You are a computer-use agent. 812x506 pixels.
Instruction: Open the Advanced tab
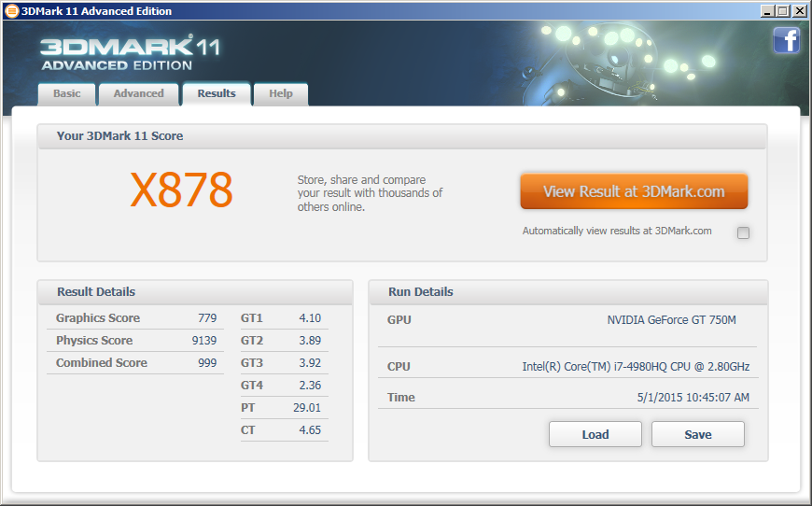(138, 93)
